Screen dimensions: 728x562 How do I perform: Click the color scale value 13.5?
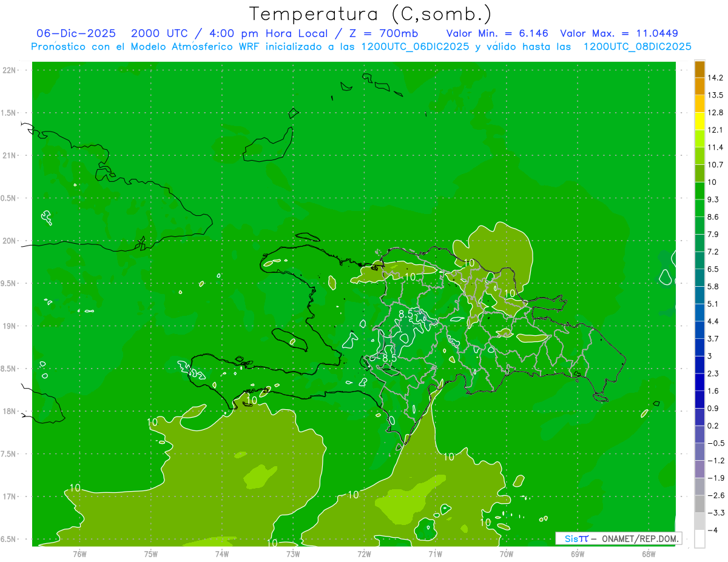(715, 95)
